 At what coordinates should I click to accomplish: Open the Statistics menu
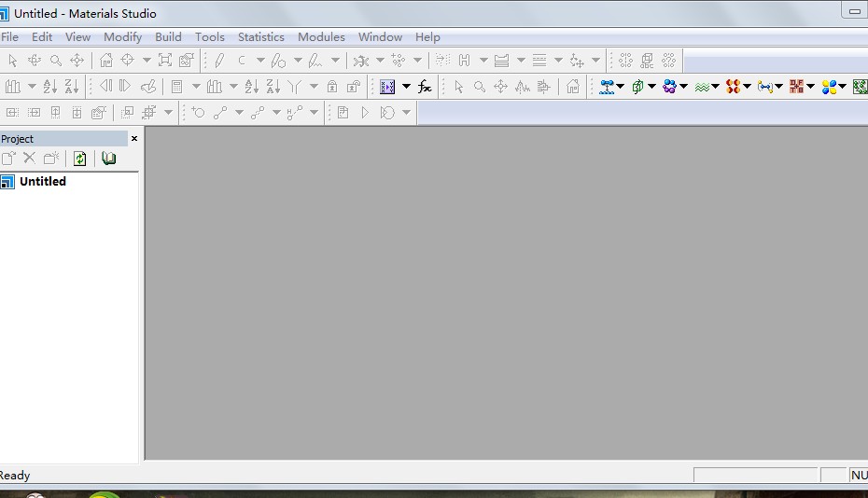[x=261, y=37]
